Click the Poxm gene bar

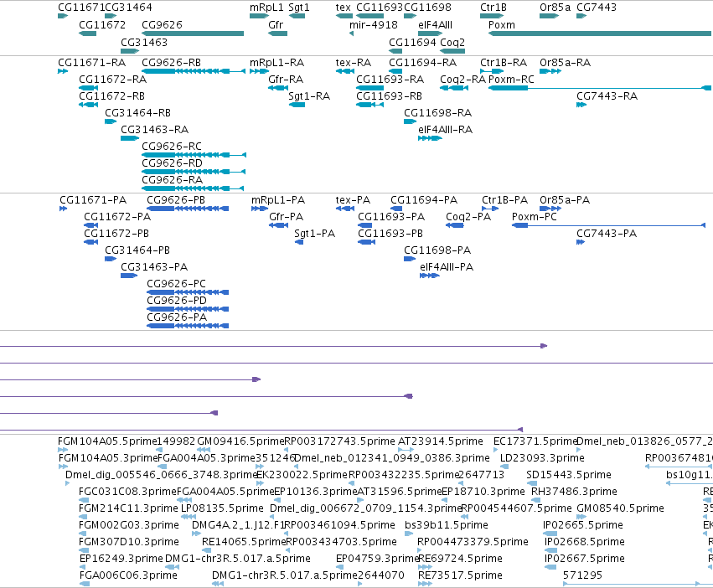point(600,34)
